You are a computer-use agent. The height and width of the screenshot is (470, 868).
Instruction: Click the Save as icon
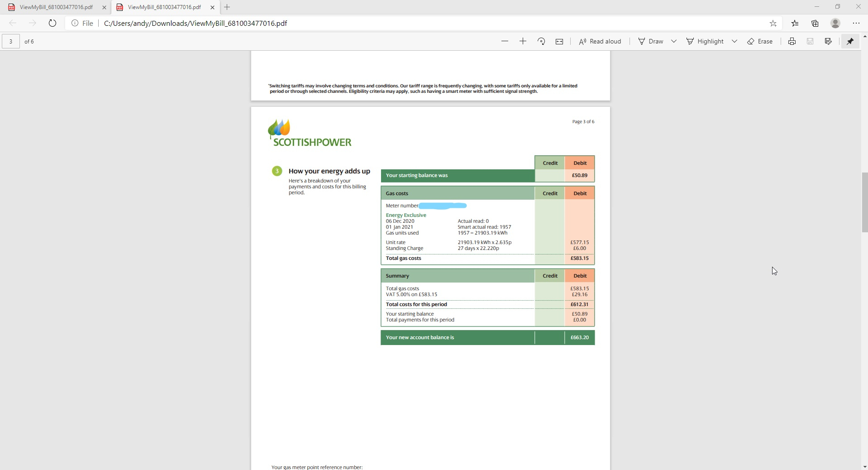[x=828, y=41]
